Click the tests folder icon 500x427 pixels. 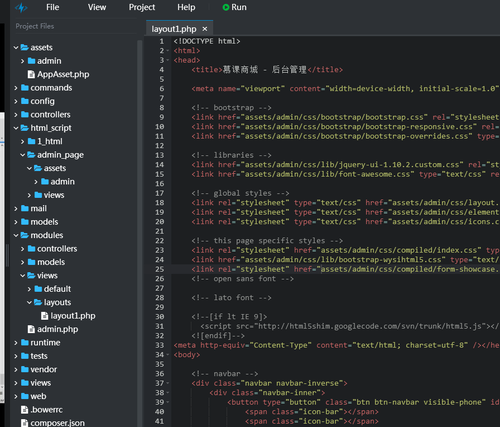coord(25,356)
